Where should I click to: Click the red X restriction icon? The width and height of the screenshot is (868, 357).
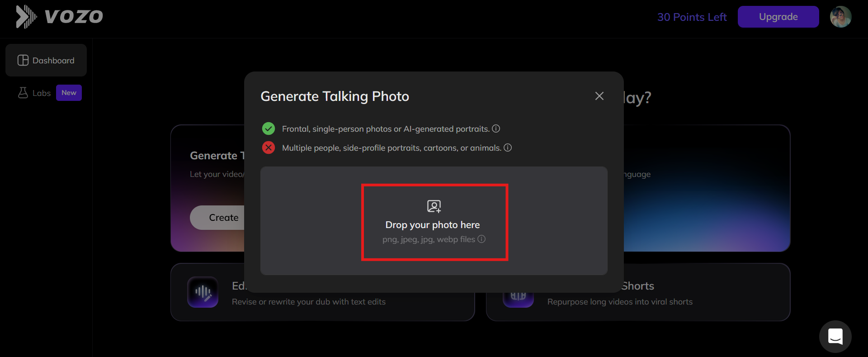pos(268,148)
